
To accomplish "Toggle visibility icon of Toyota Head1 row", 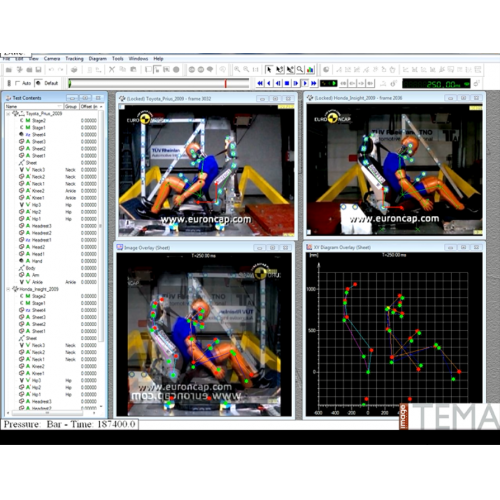I will pos(21,254).
